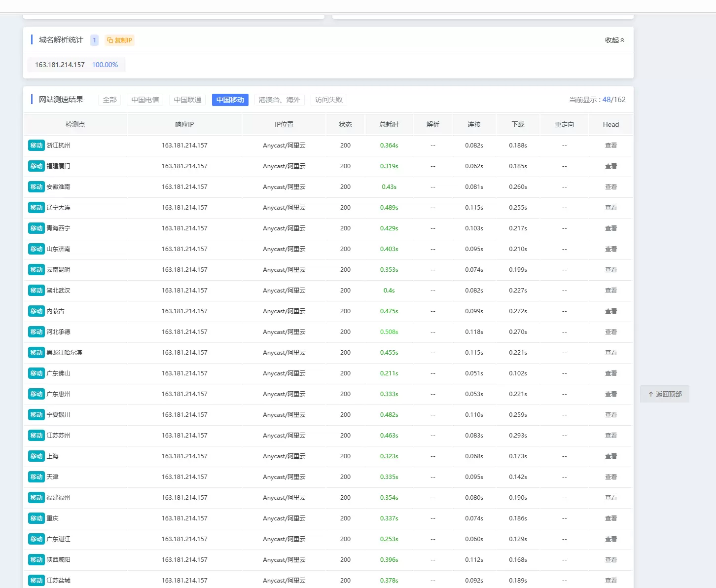716x588 pixels.
Task: Click the 移动 badge for 上海
Action: coord(36,456)
